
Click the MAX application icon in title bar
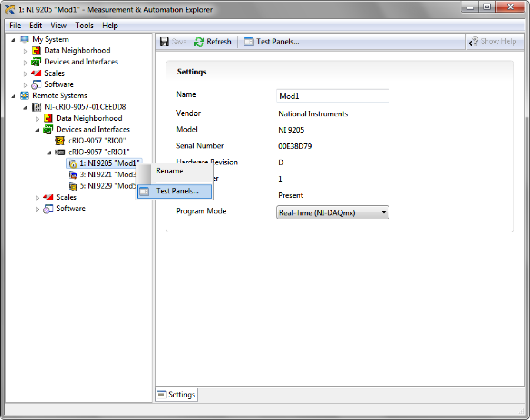click(10, 9)
